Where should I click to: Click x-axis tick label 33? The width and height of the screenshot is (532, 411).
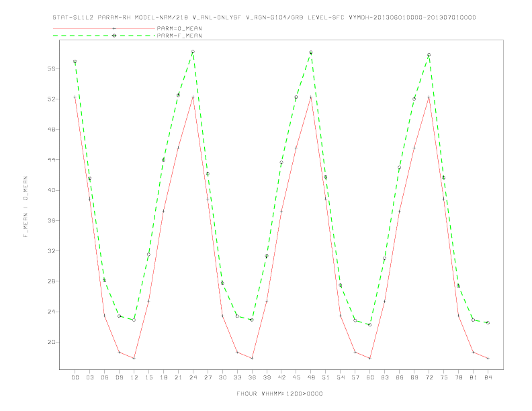237,377
